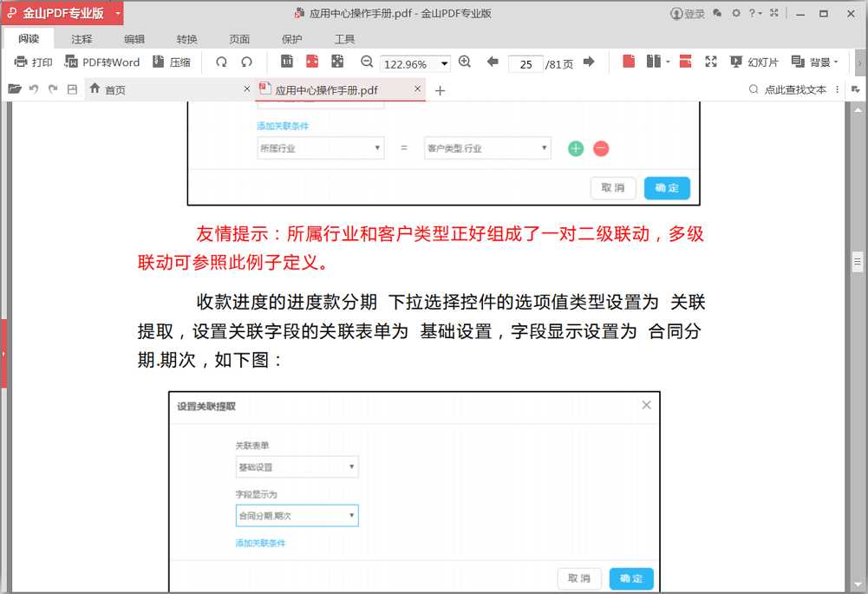Go to next page with the arrow

(589, 62)
